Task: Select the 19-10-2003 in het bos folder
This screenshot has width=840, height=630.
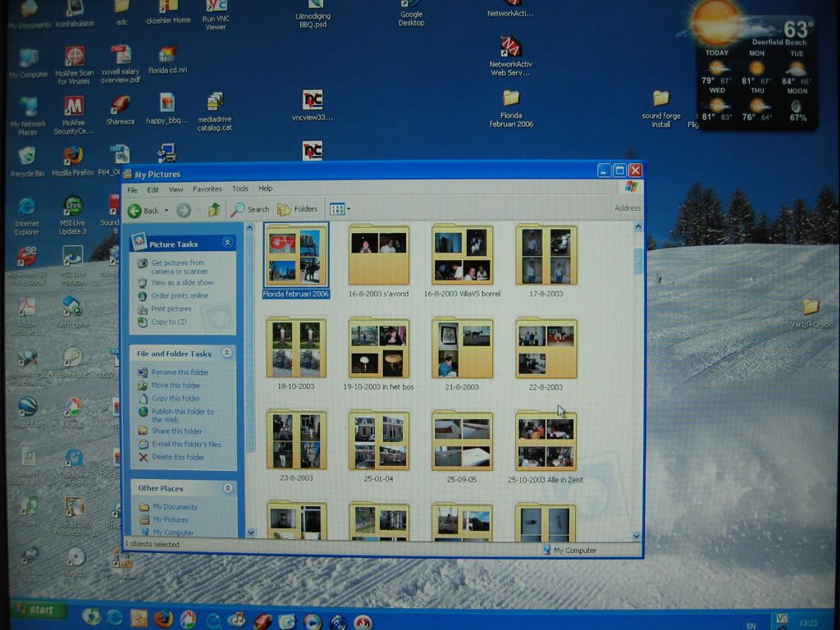Action: [378, 349]
